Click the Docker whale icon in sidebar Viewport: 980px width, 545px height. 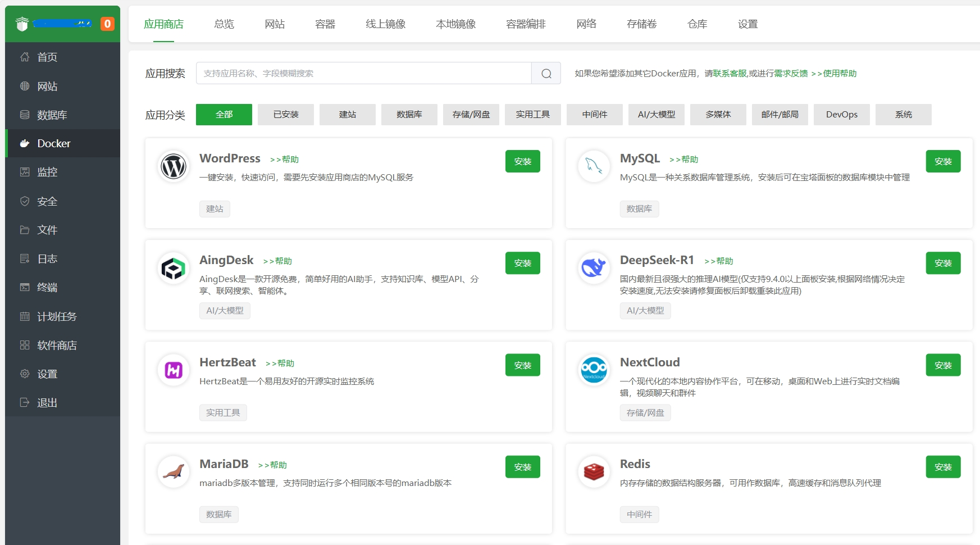click(x=25, y=143)
